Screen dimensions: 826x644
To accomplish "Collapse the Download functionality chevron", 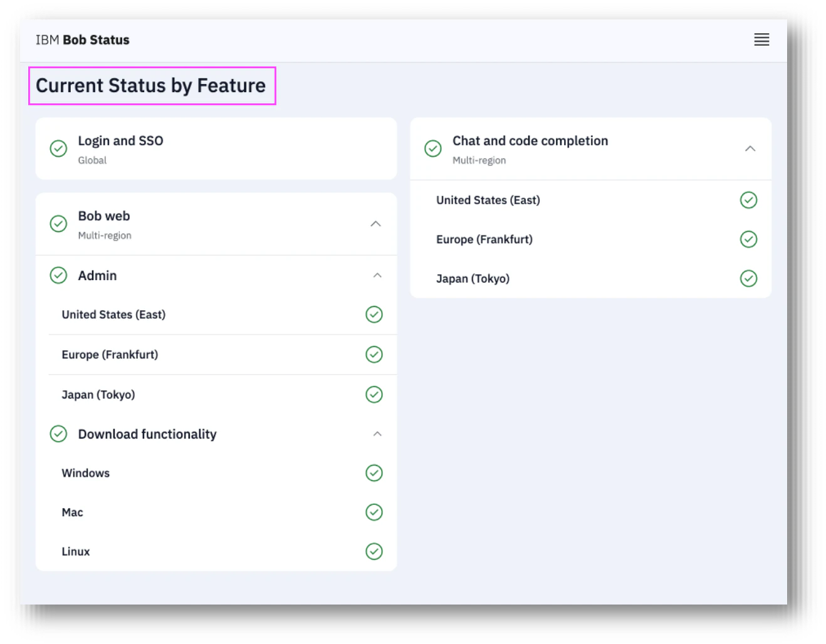I will [x=377, y=434].
